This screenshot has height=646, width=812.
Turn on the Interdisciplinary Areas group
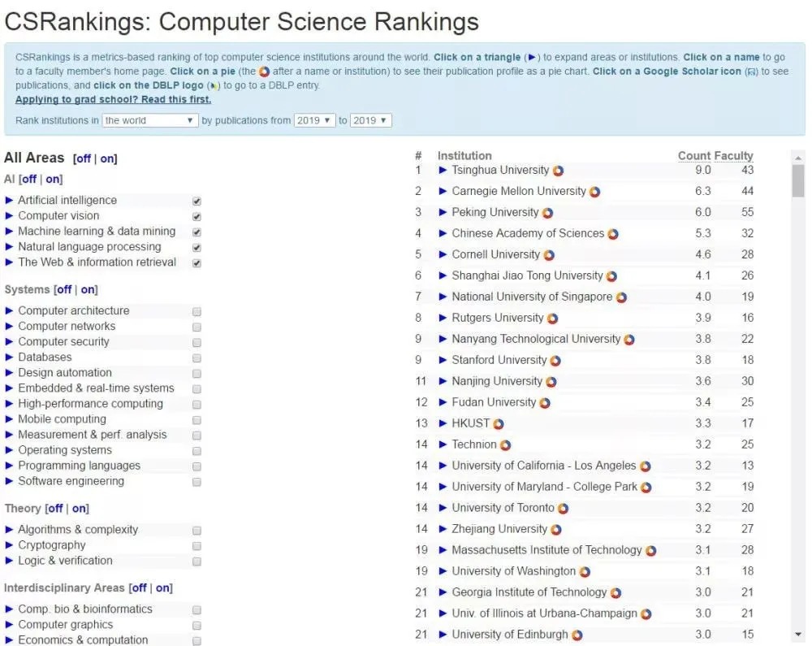pos(163,588)
